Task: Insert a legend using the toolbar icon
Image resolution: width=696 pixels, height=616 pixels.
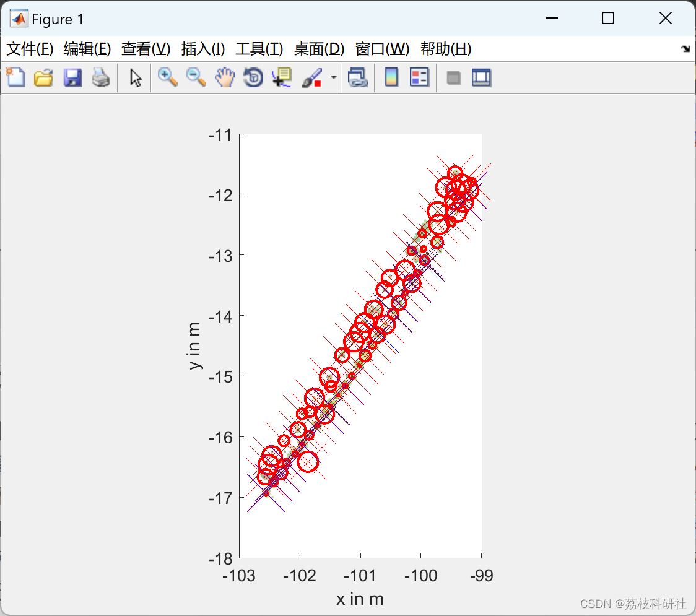Action: [419, 78]
